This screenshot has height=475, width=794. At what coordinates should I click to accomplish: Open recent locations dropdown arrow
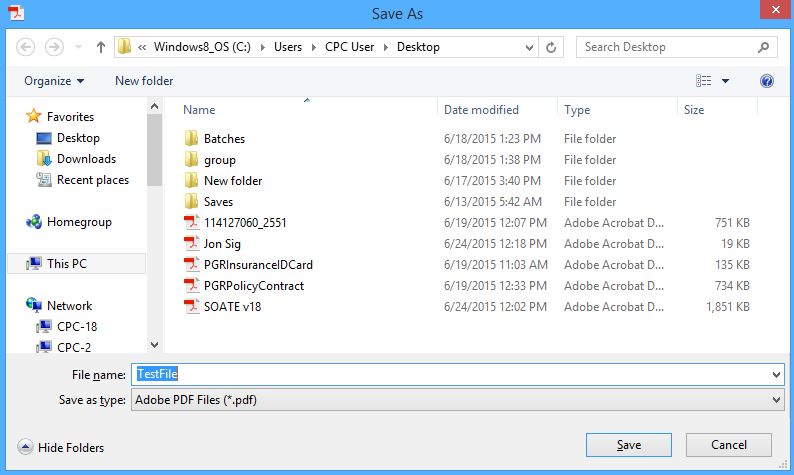coord(78,47)
